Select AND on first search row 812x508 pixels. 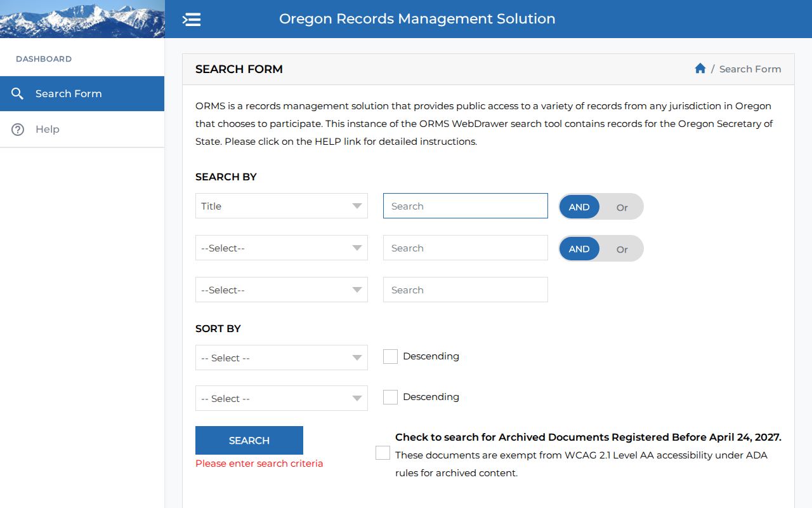tap(579, 207)
